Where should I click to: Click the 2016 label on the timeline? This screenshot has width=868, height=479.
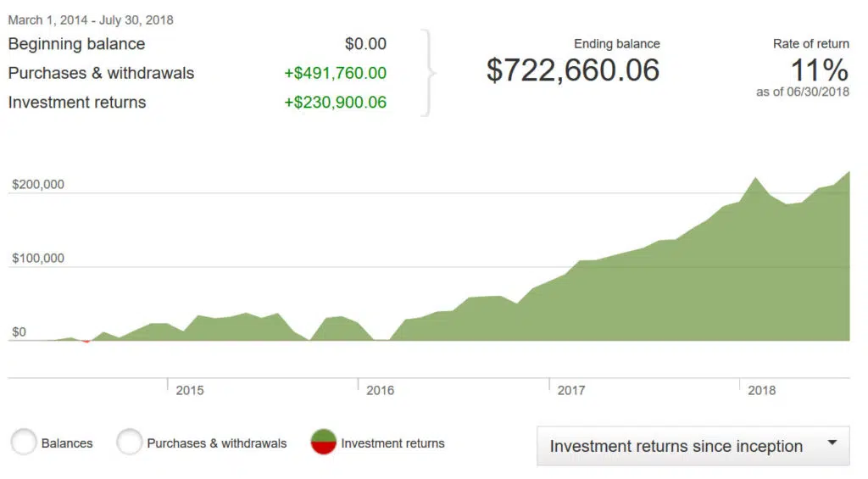[381, 391]
